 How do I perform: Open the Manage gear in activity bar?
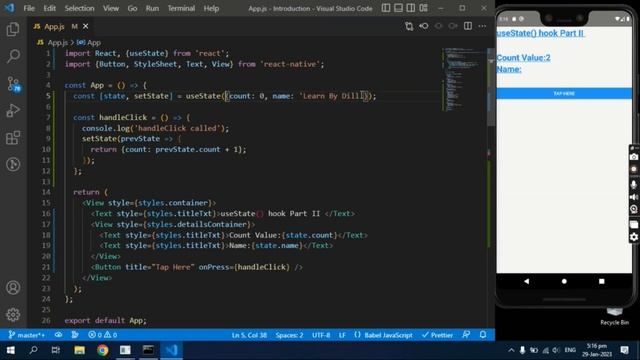[13, 315]
